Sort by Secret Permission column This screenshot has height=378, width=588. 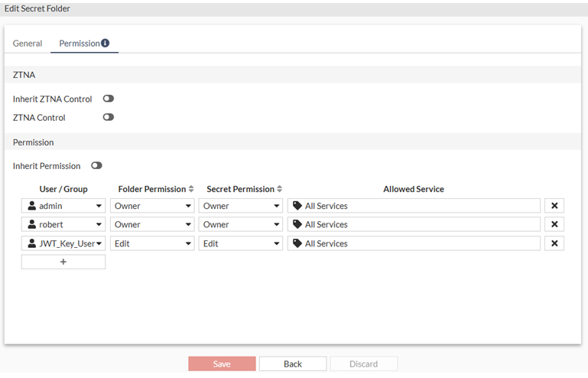tap(280, 189)
